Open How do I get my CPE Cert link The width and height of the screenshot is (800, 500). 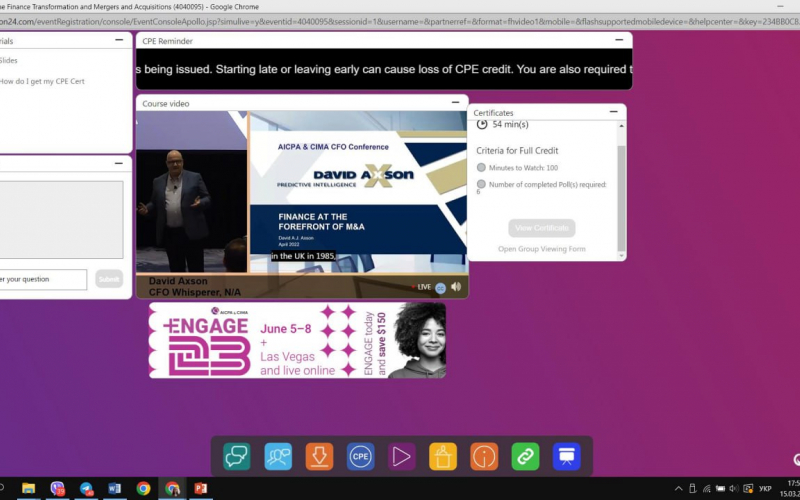tap(42, 81)
